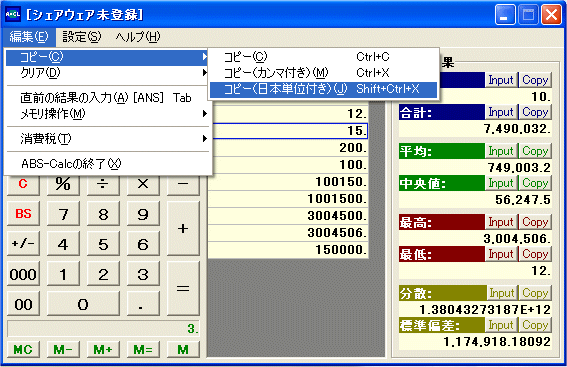Click Input button beside 標準偏差
The height and width of the screenshot is (367, 567).
click(x=501, y=325)
